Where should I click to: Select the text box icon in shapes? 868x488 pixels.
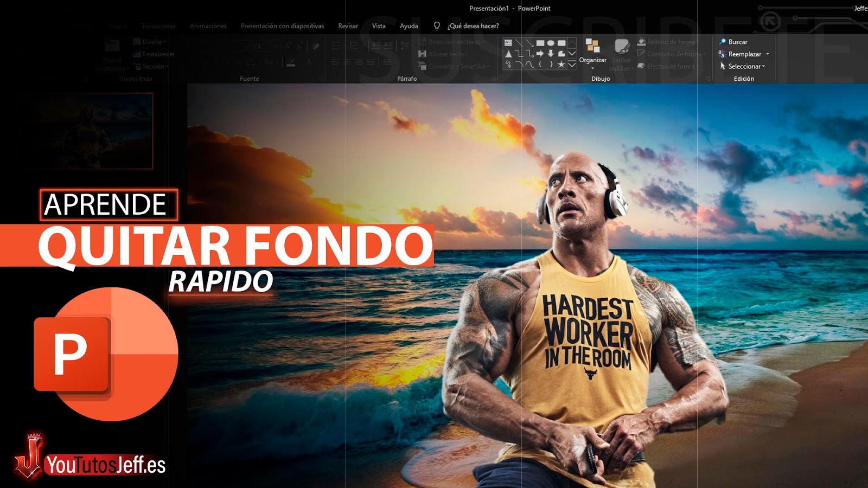[x=508, y=42]
